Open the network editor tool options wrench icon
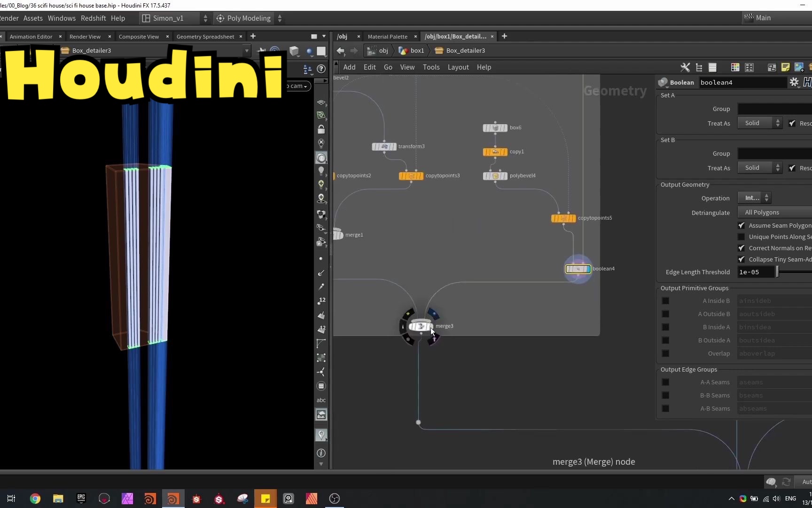This screenshot has width=812, height=508. (x=685, y=67)
